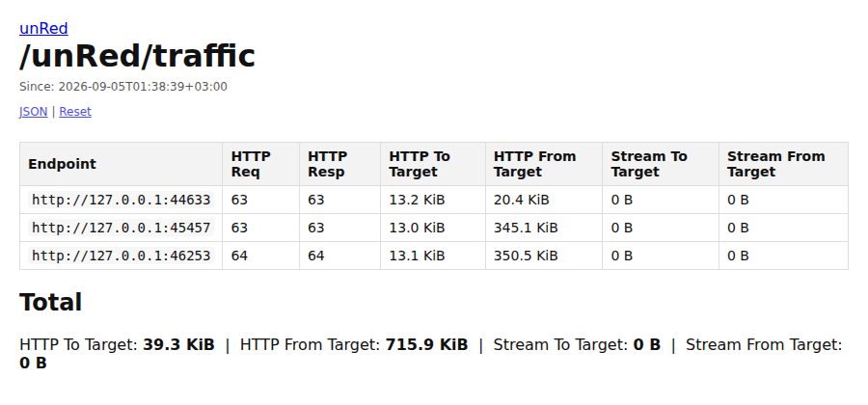Open the JSON link
Image resolution: width=868 pixels, height=405 pixels.
coord(33,112)
